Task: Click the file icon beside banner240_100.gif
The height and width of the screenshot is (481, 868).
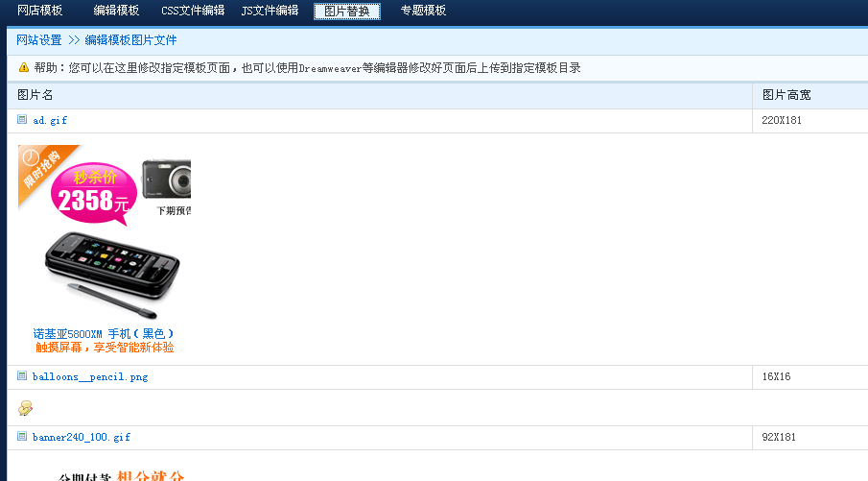Action: pyautogui.click(x=22, y=436)
